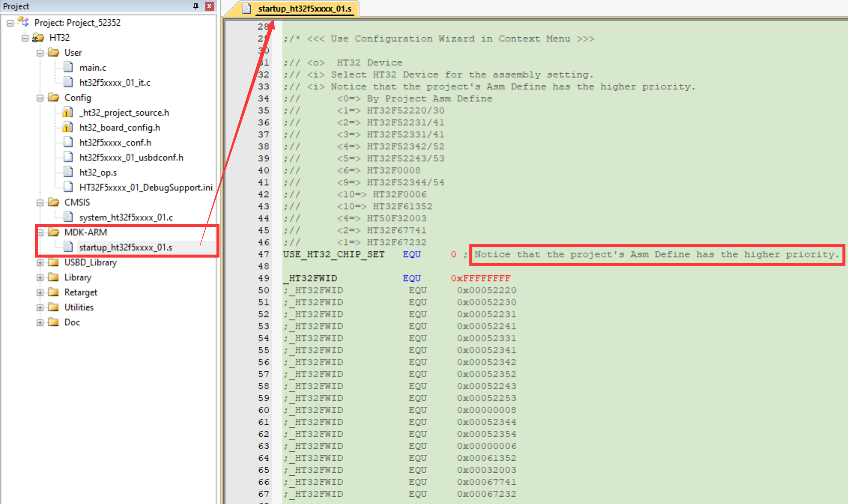Click the pin icon on Project panel

click(x=196, y=6)
